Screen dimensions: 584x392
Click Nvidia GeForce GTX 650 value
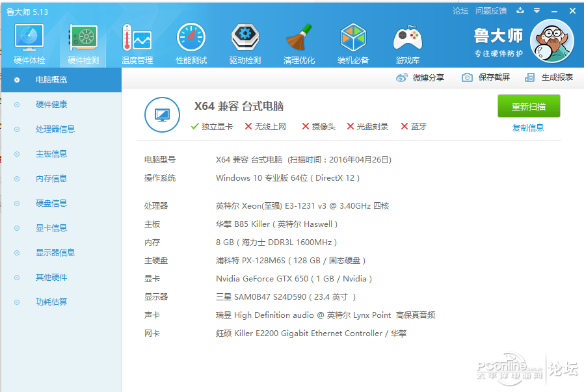[294, 279]
